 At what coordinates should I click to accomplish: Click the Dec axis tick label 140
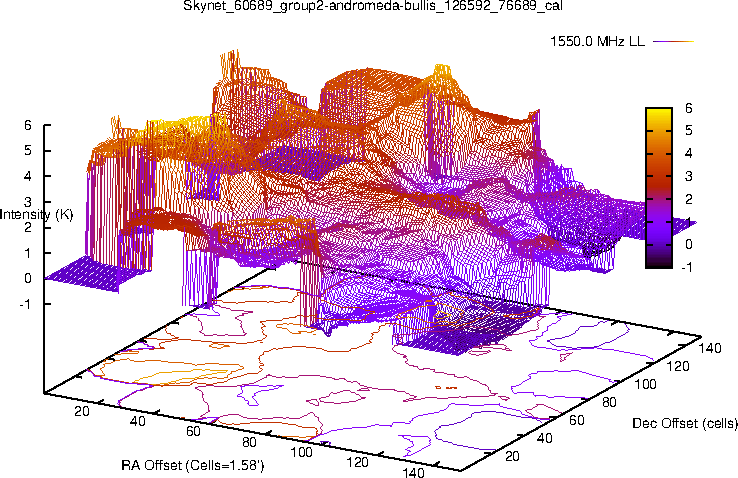[710, 348]
